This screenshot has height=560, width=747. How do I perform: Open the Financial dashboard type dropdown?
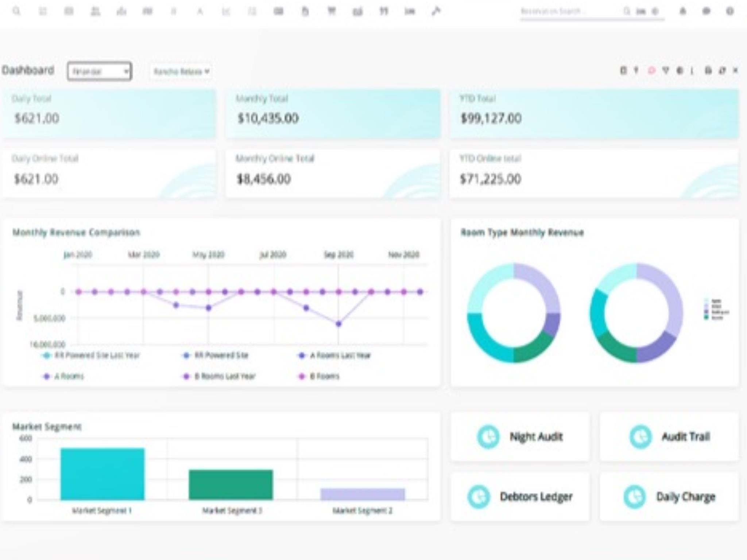[x=99, y=71]
